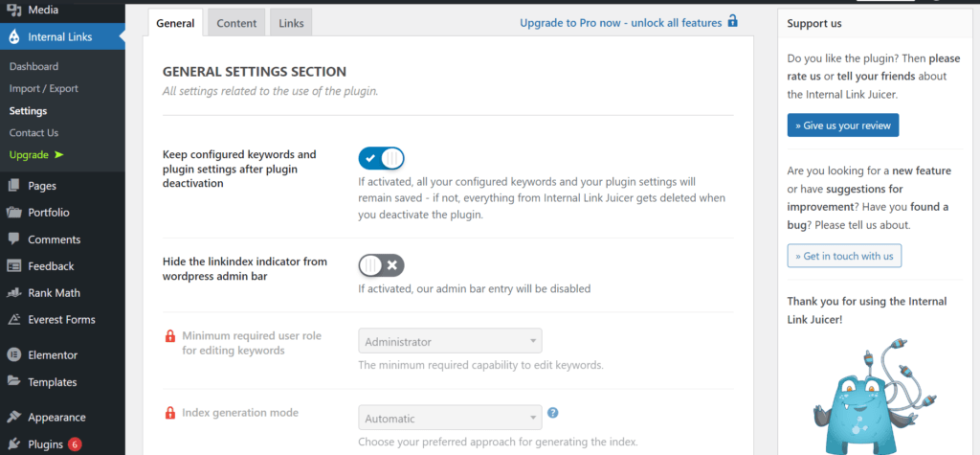Switch to the Content tab
Image resolution: width=980 pixels, height=455 pixels.
pyautogui.click(x=237, y=23)
